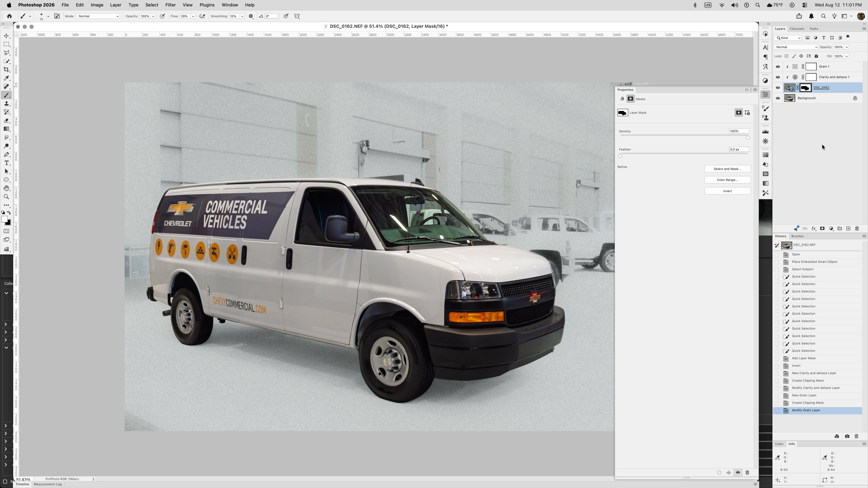The image size is (868, 488).
Task: Click the Home button in options bar
Action: pyautogui.click(x=9, y=16)
